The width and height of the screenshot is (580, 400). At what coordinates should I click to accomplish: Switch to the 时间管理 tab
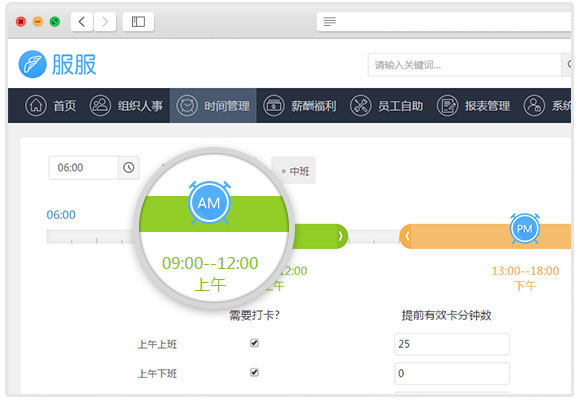tap(213, 105)
